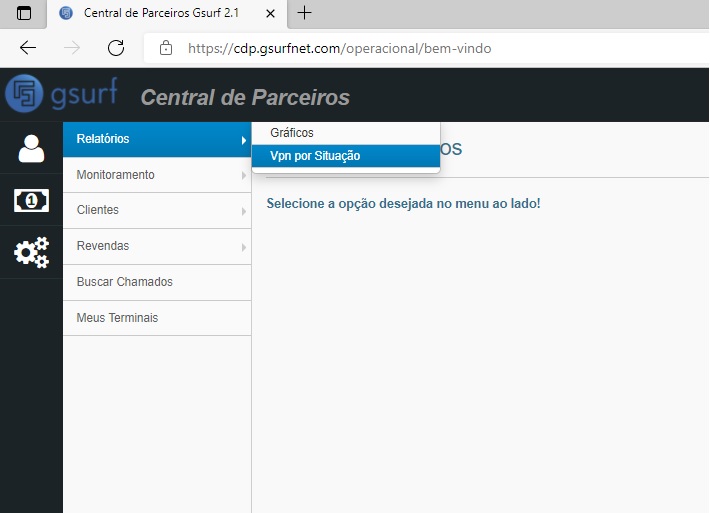Viewport: 710px width, 513px height.
Task: Click the padlock site info icon
Action: [x=166, y=48]
